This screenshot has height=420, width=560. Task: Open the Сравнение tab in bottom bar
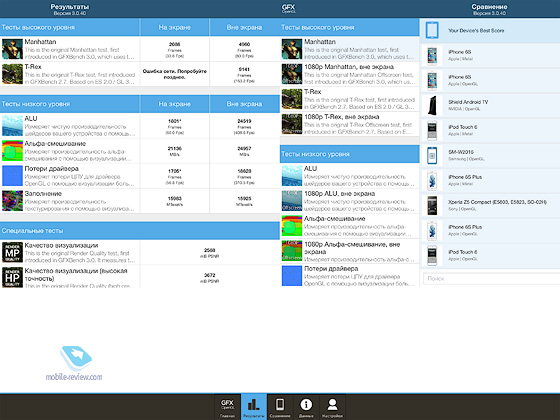[280, 406]
